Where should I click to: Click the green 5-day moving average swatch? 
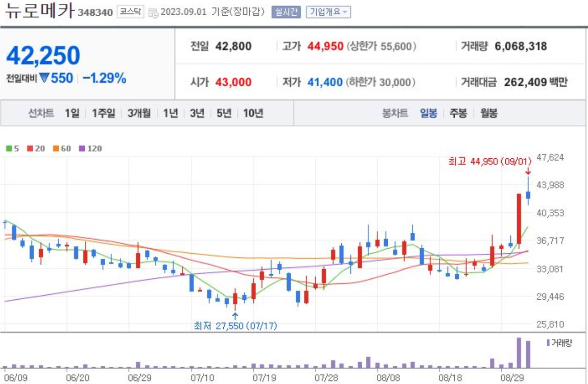pyautogui.click(x=9, y=148)
